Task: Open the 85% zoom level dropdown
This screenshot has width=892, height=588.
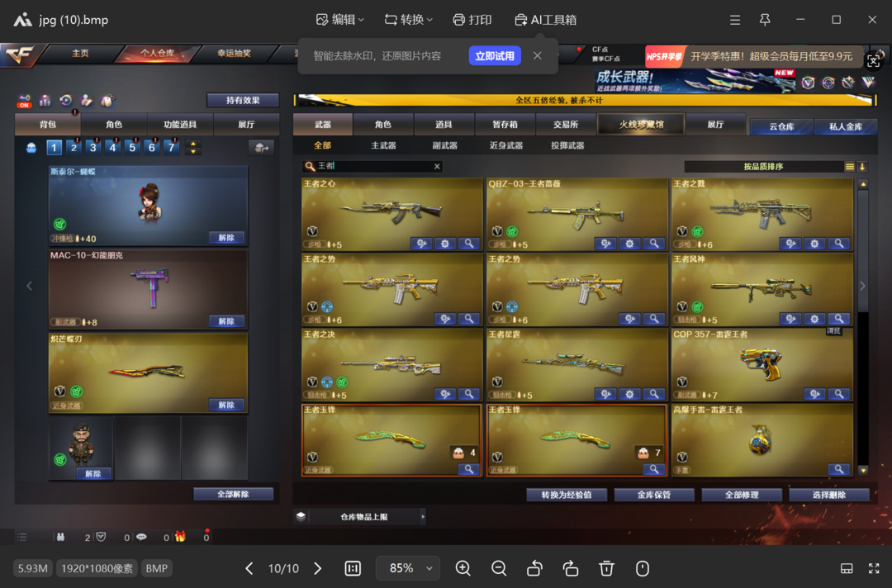Action: pos(408,568)
